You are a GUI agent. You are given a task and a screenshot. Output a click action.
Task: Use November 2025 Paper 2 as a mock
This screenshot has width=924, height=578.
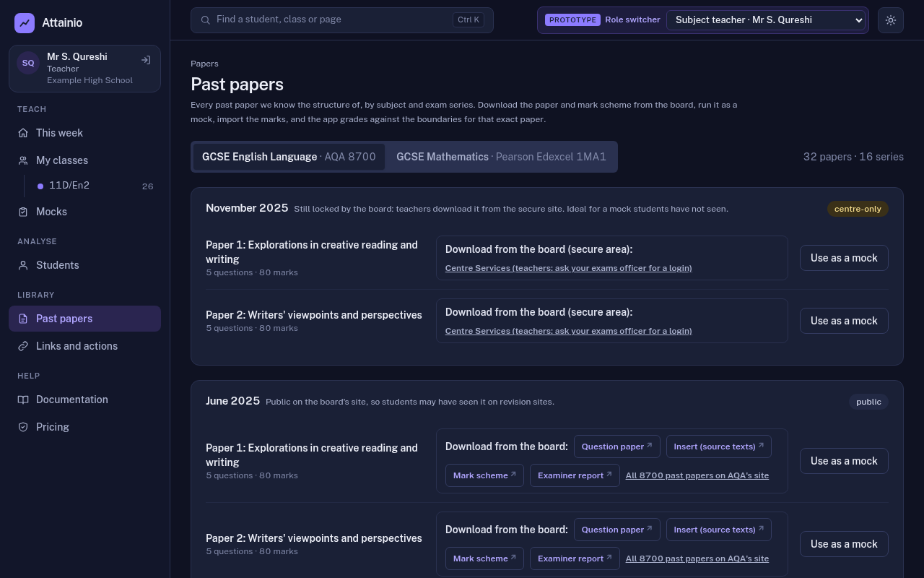pos(844,321)
